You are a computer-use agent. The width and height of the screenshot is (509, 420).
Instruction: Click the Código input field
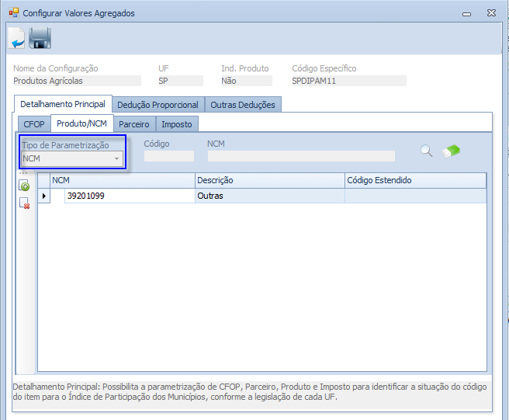click(x=168, y=156)
